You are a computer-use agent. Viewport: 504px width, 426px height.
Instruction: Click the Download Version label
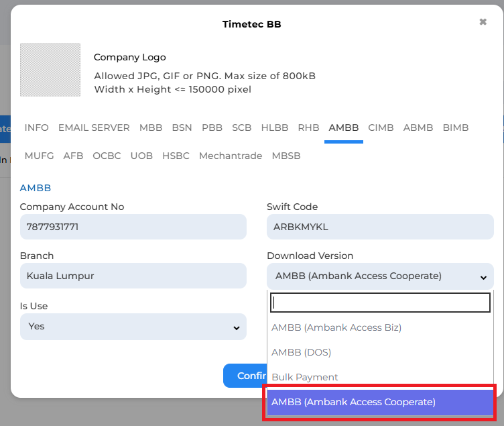pyautogui.click(x=310, y=256)
